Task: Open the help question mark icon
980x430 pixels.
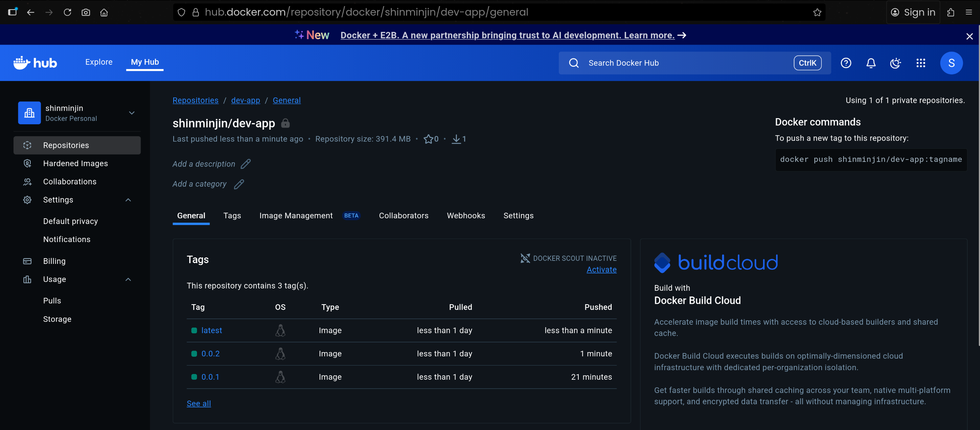Action: (x=846, y=63)
